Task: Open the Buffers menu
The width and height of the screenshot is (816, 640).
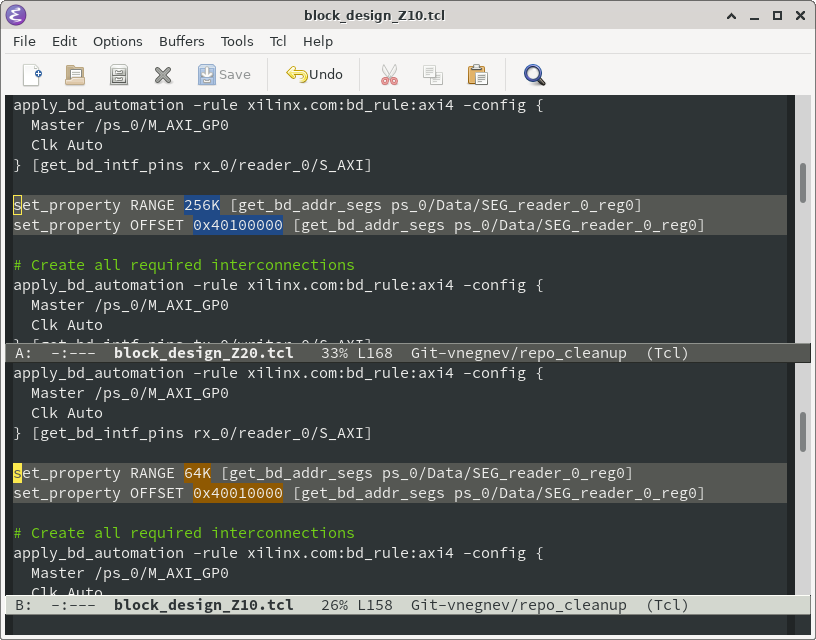Action: (182, 42)
